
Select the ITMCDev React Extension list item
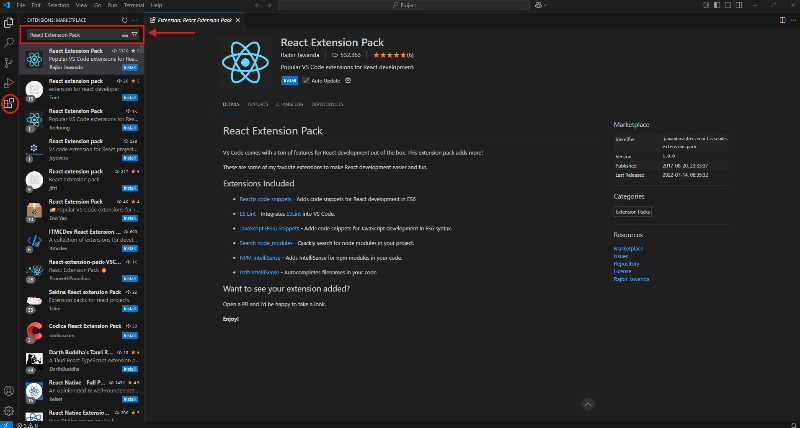tap(82, 240)
